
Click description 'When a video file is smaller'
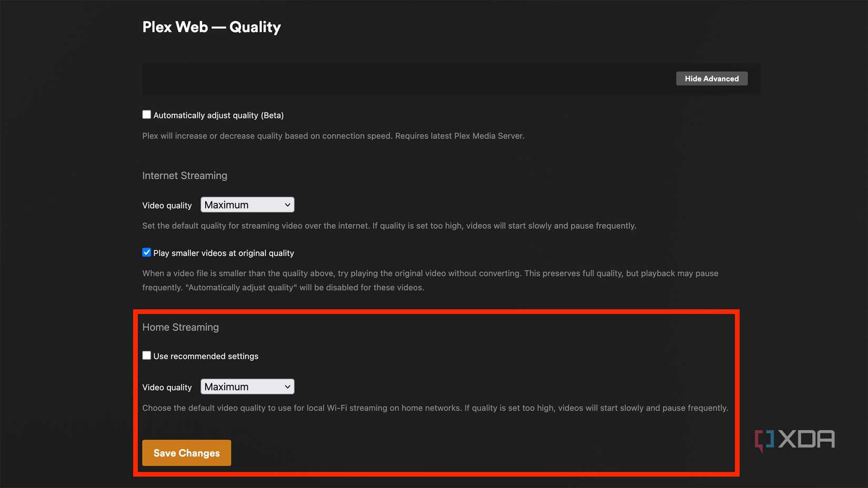(x=430, y=280)
